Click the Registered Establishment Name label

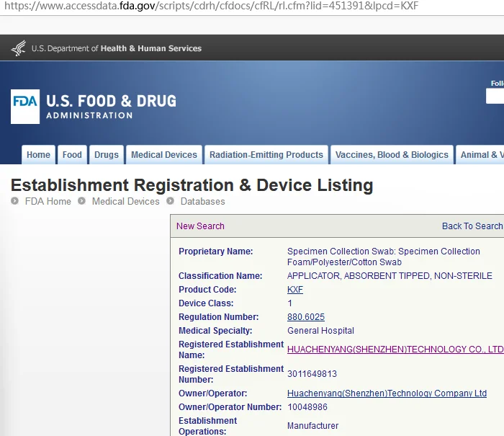(231, 350)
